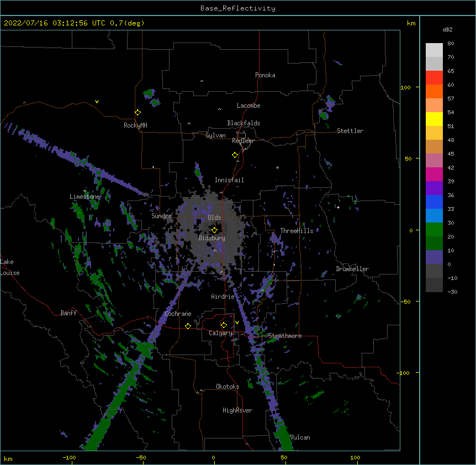Pick the white 70-80 dBZ legend swatch

pyautogui.click(x=434, y=50)
